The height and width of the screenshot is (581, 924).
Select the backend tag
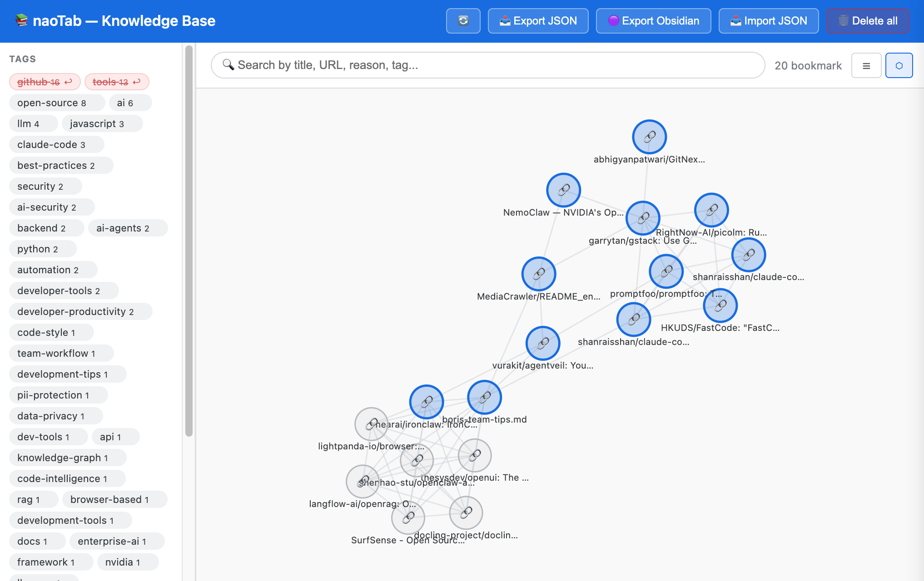coord(47,228)
